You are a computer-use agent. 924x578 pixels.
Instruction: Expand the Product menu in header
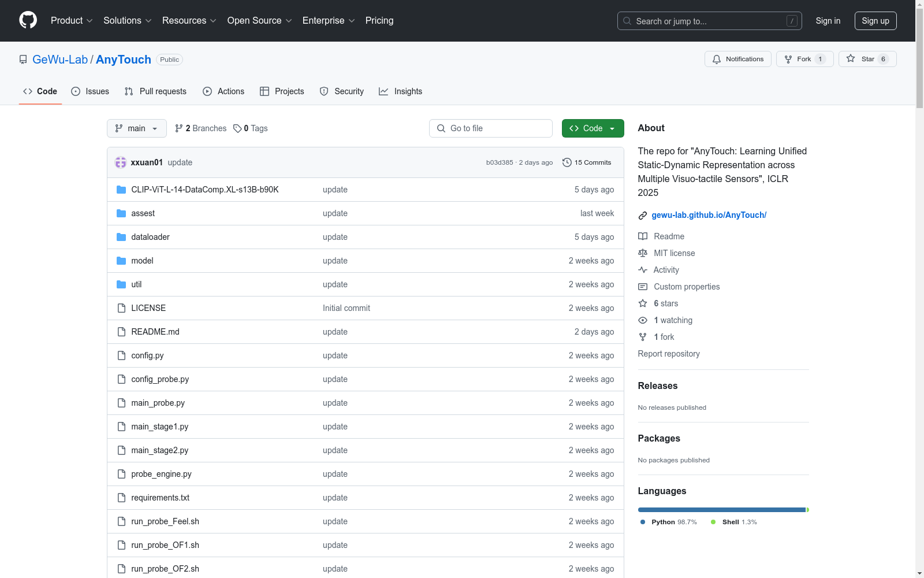(x=71, y=21)
